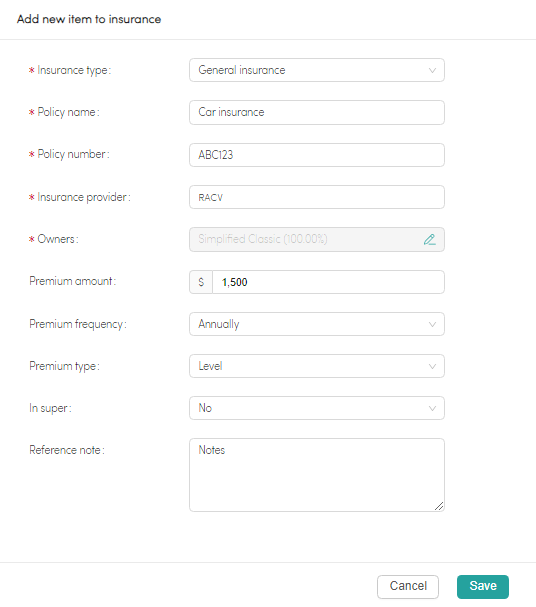
Task: Open the Premium frequency dropdown
Action: (x=317, y=324)
